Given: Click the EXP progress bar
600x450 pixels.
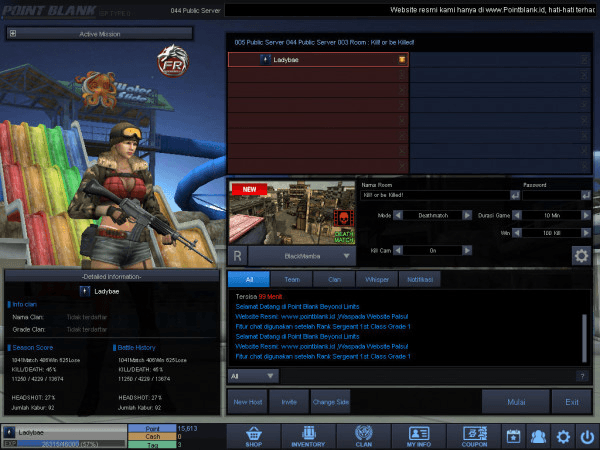Looking at the screenshot, I should point(71,444).
